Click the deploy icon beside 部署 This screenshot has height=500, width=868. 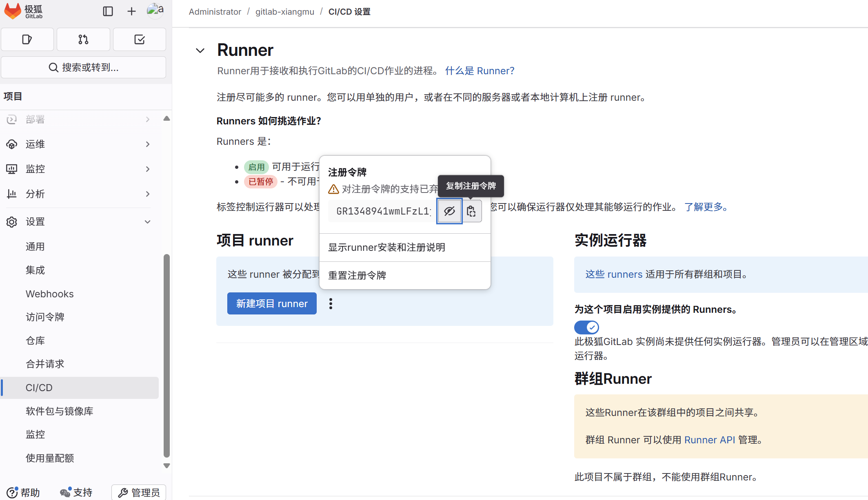tap(12, 119)
